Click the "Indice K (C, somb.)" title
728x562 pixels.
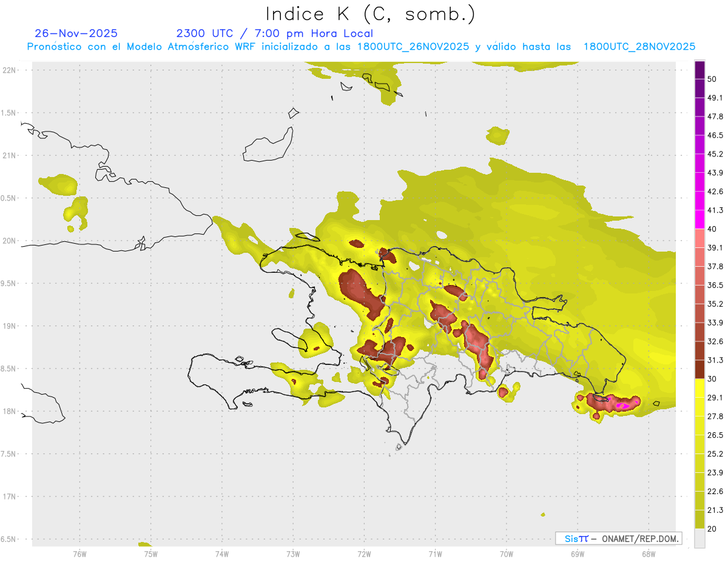(x=371, y=13)
